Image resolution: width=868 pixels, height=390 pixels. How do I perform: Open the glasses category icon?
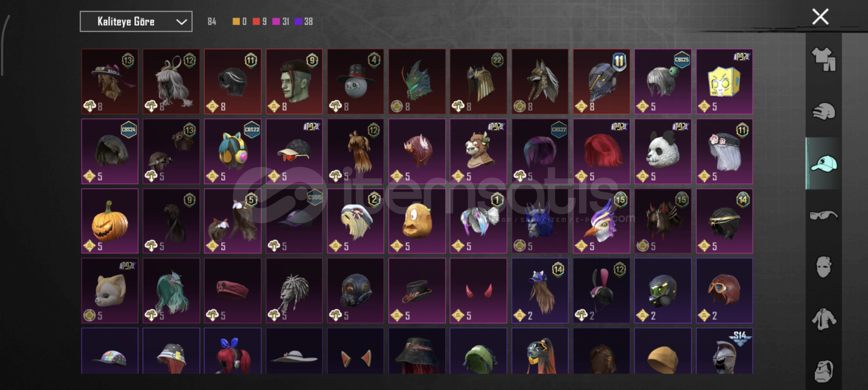[824, 216]
